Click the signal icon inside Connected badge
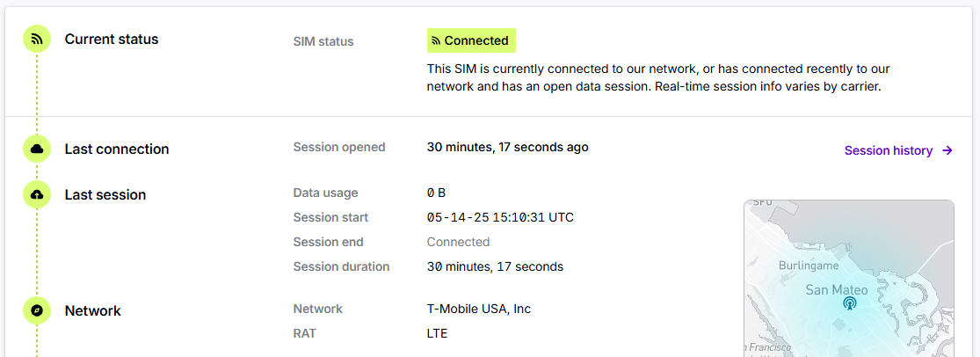Viewport: 980px width, 357px height. [x=436, y=41]
